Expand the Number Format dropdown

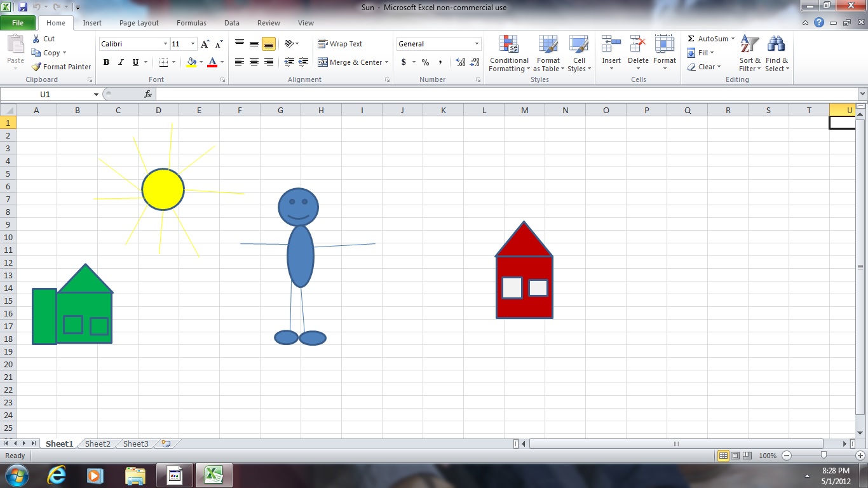click(x=477, y=44)
